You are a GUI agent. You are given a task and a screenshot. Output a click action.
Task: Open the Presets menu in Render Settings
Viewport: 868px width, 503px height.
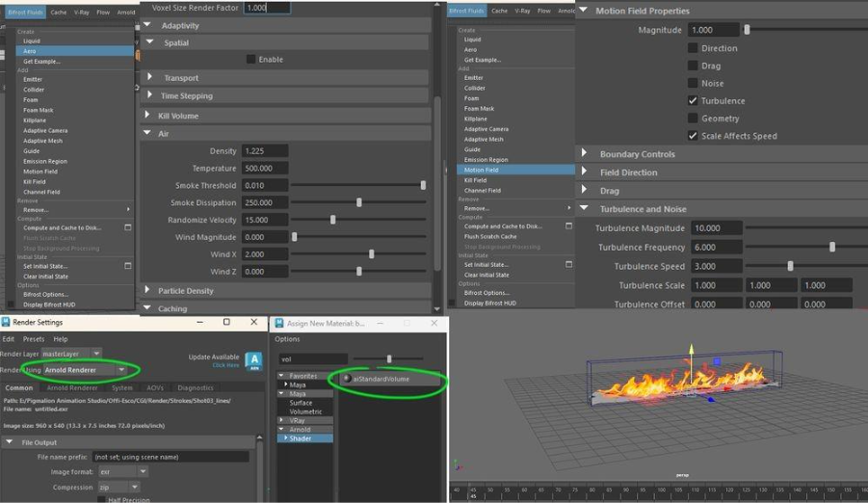coord(33,339)
